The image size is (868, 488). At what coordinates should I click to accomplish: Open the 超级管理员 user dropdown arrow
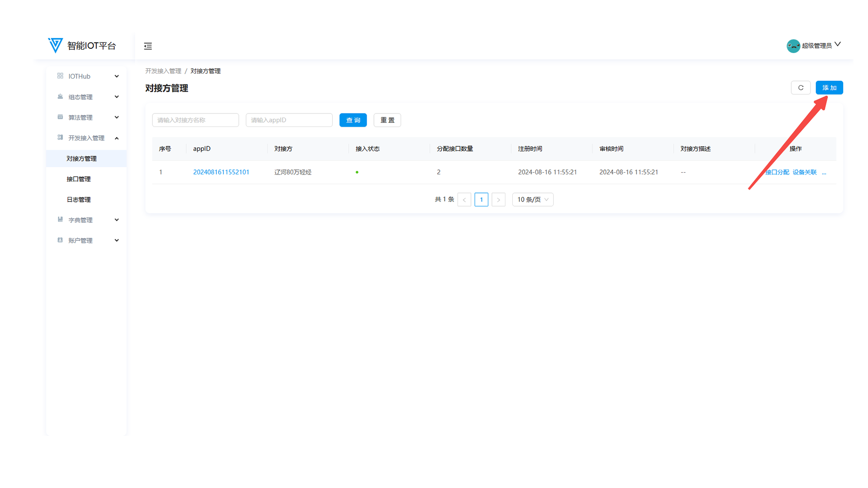click(838, 44)
